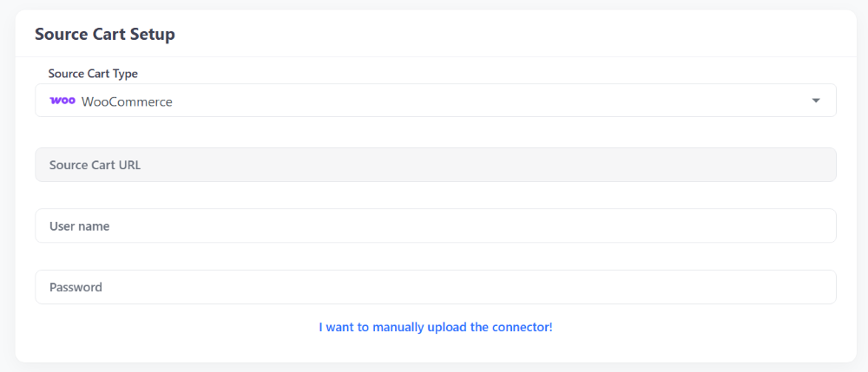Click the purple Woo logo icon
The width and height of the screenshot is (868, 372).
point(62,101)
